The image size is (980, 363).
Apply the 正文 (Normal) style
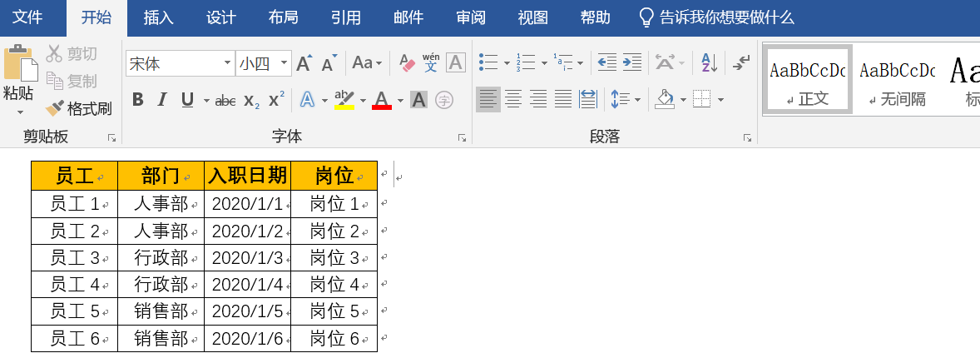pyautogui.click(x=808, y=79)
